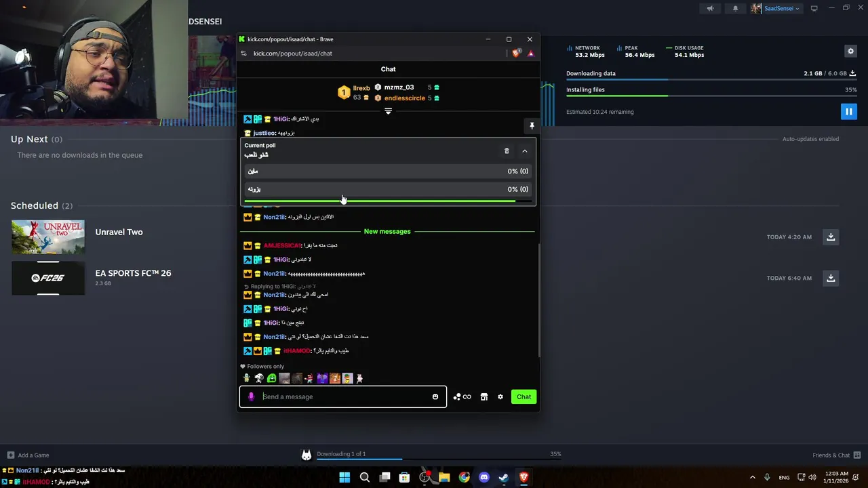This screenshot has height=488, width=868.
Task: Expand the gift leaderboard arrow
Action: click(x=388, y=111)
